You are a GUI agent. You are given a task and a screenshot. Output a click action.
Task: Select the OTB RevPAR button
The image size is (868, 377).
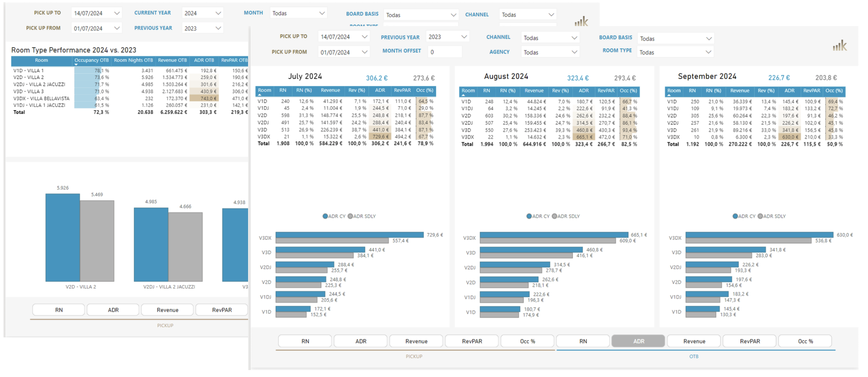pos(750,341)
